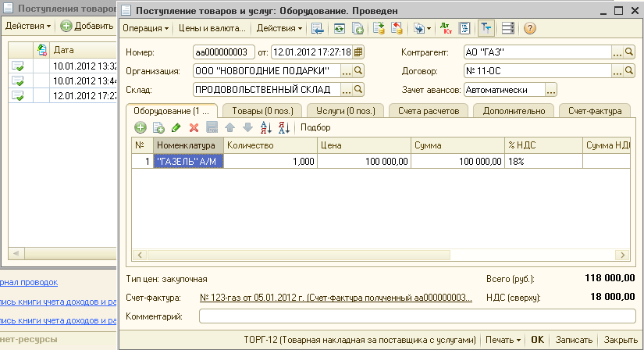Show the Дт/Кт postings result icon
The width and height of the screenshot is (644, 350).
point(446,29)
